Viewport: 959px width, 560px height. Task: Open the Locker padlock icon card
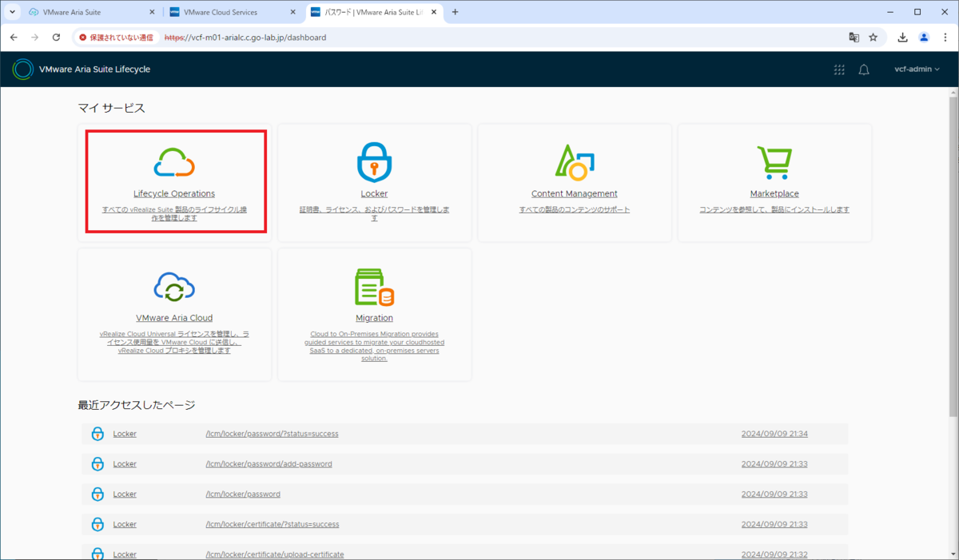(x=374, y=162)
